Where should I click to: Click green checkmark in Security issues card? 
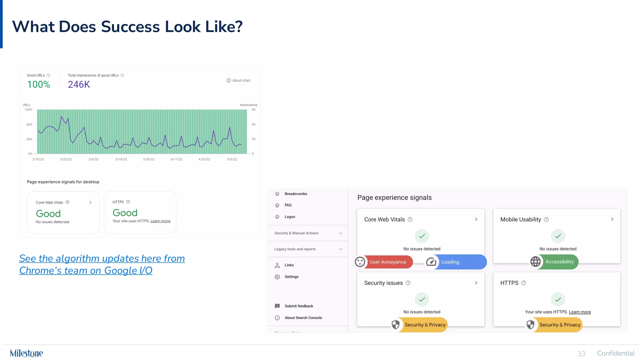422,299
